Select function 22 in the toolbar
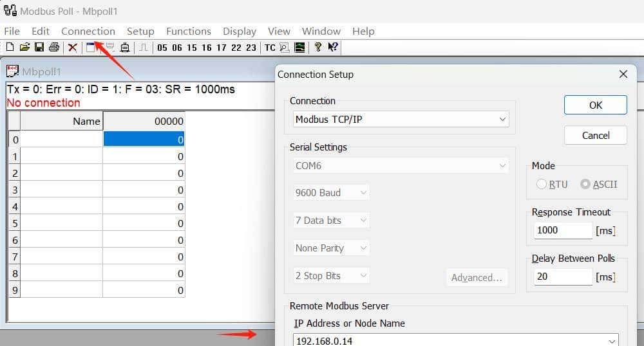644x346 pixels. tap(236, 48)
